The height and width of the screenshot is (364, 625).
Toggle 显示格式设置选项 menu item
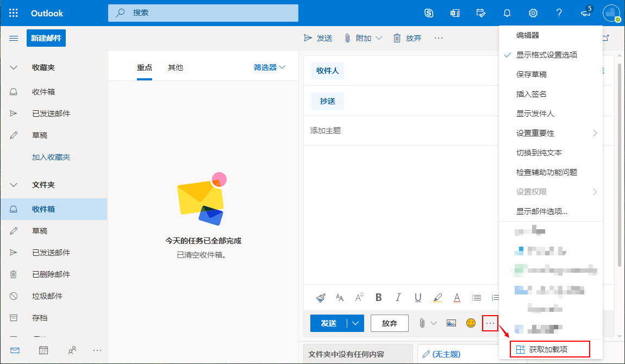551,55
